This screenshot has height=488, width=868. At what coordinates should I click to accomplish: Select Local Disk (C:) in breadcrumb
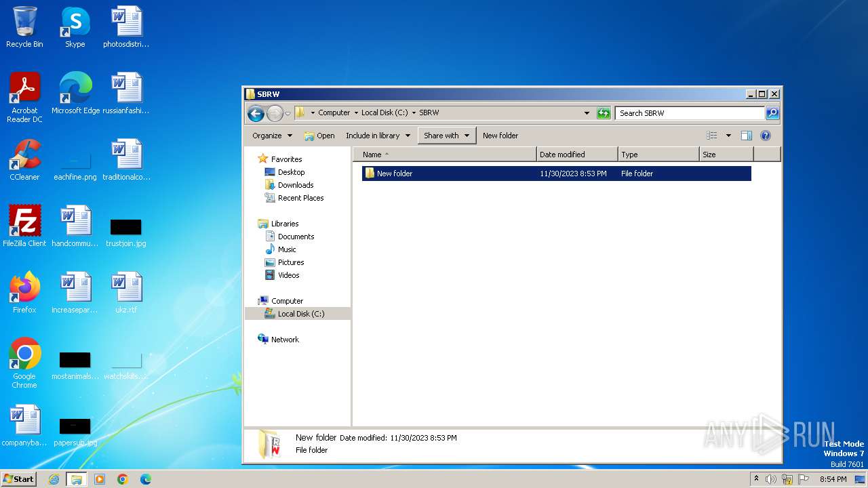pos(384,113)
